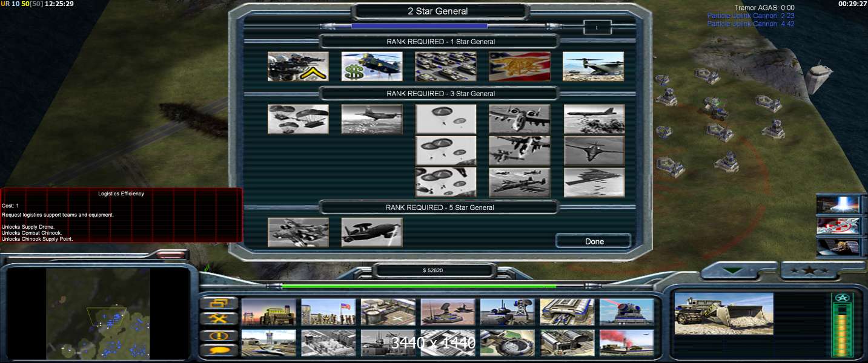Build the airfield with jet on runway
This screenshot has width=868, height=363.
pos(268,342)
